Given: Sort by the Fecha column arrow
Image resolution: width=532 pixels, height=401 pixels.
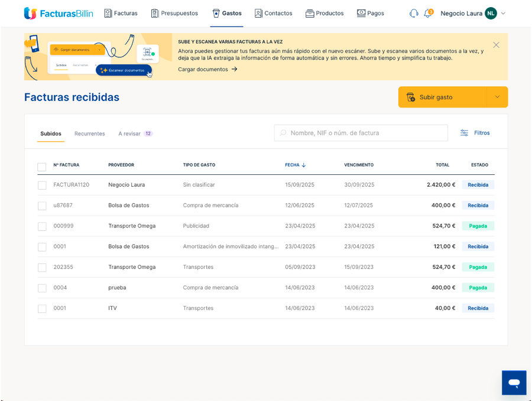Looking at the screenshot, I should 304,165.
